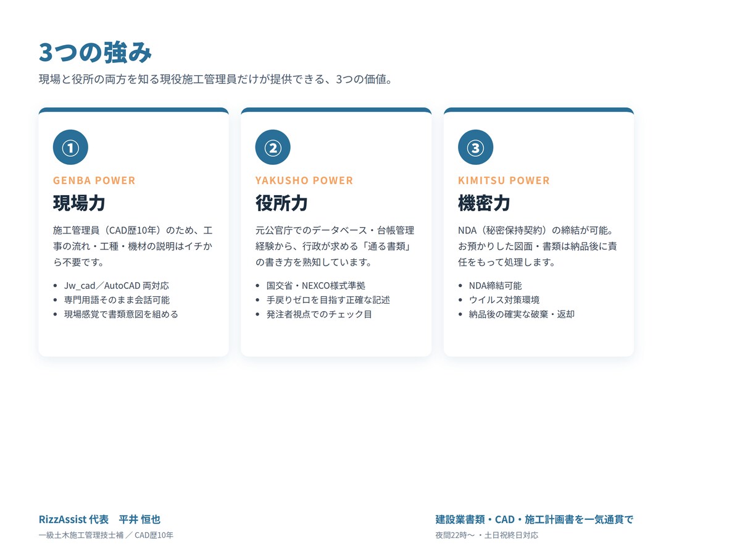Click footer tagline 建設業書類・CAD・施工計画書を一気通貫で
The image size is (753, 560).
(535, 519)
